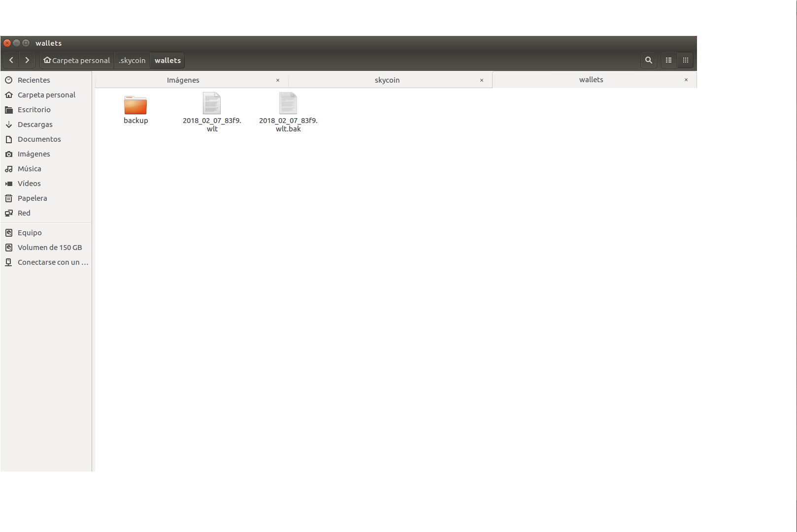The width and height of the screenshot is (797, 532).
Task: Open Vídeos in the sidebar
Action: [x=46, y=183]
